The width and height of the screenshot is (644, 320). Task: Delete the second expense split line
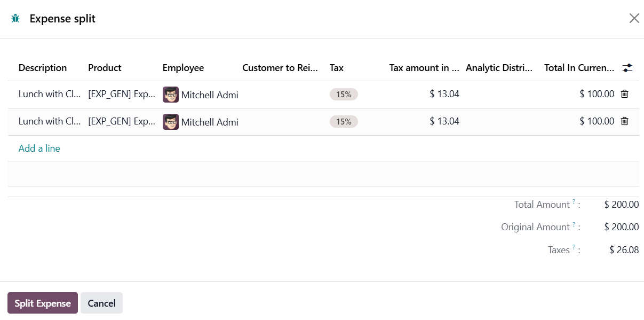[x=624, y=121]
